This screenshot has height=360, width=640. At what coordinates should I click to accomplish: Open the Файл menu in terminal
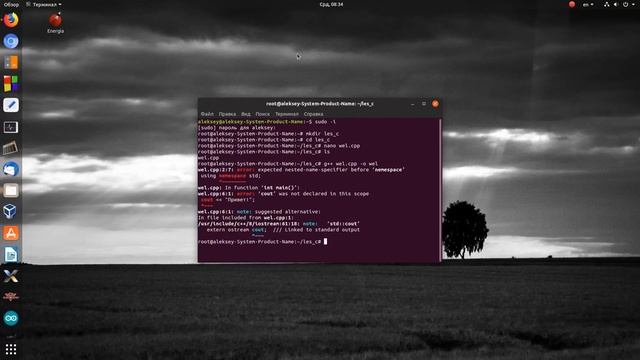click(x=207, y=114)
